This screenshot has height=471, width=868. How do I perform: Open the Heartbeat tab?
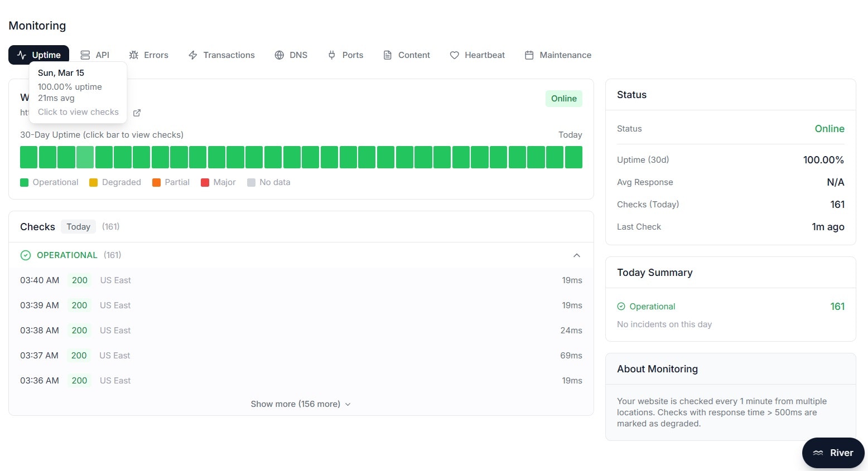tap(478, 55)
